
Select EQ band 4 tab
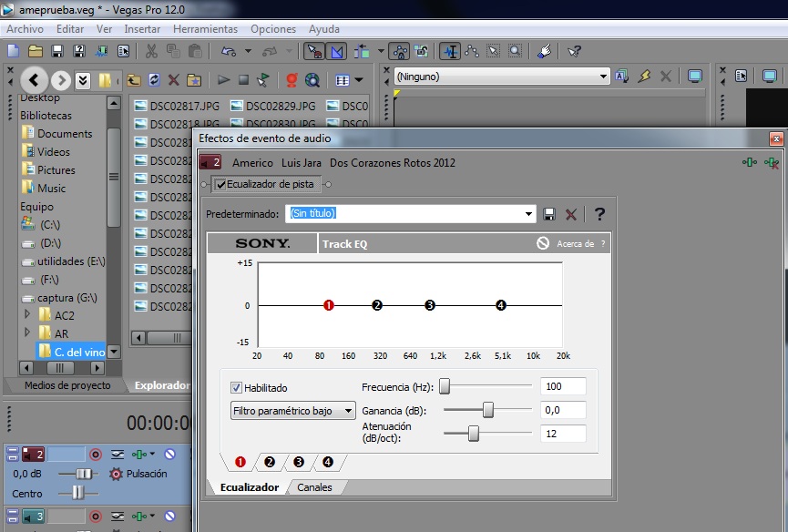click(328, 462)
